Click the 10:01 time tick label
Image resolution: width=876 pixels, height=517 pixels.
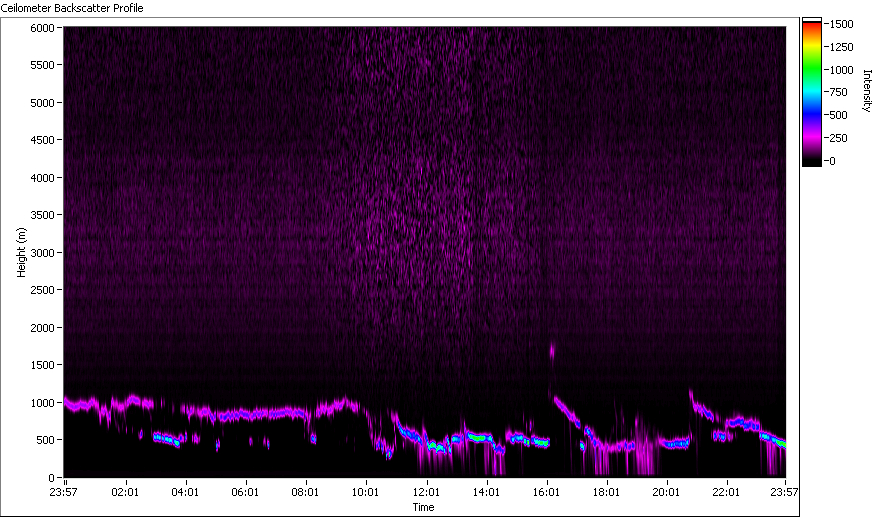click(x=365, y=492)
